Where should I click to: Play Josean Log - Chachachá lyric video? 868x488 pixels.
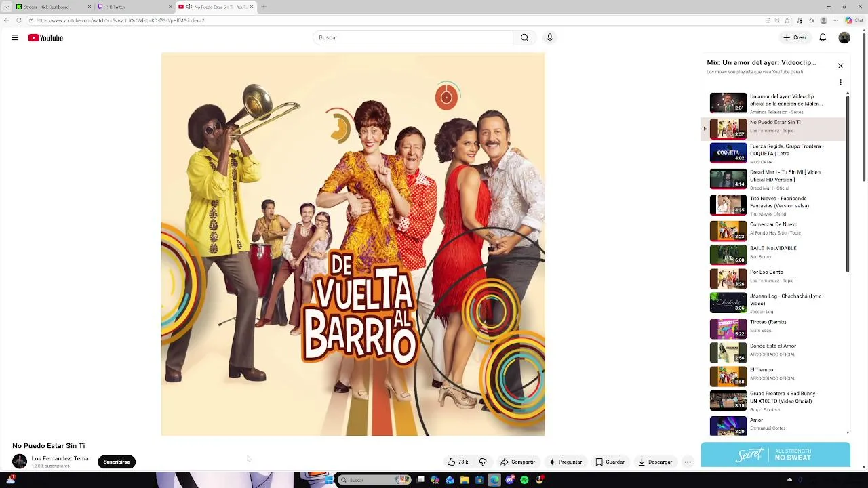point(773,303)
